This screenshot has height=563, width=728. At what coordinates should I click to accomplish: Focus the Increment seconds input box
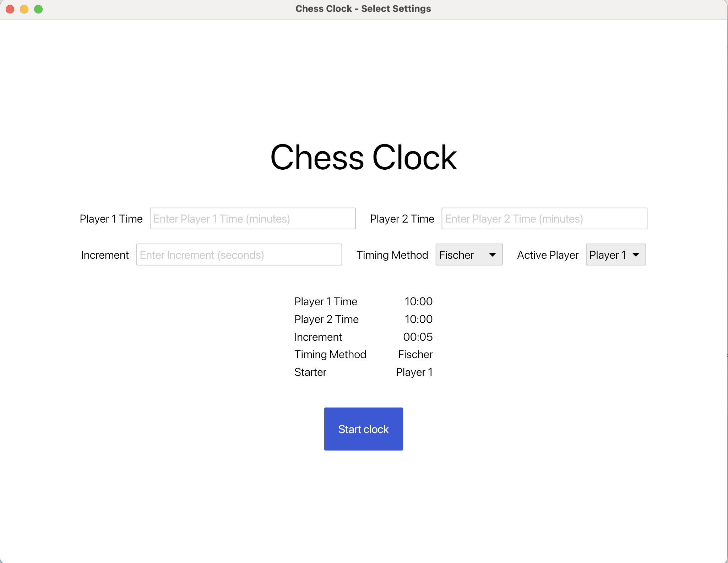pos(239,255)
